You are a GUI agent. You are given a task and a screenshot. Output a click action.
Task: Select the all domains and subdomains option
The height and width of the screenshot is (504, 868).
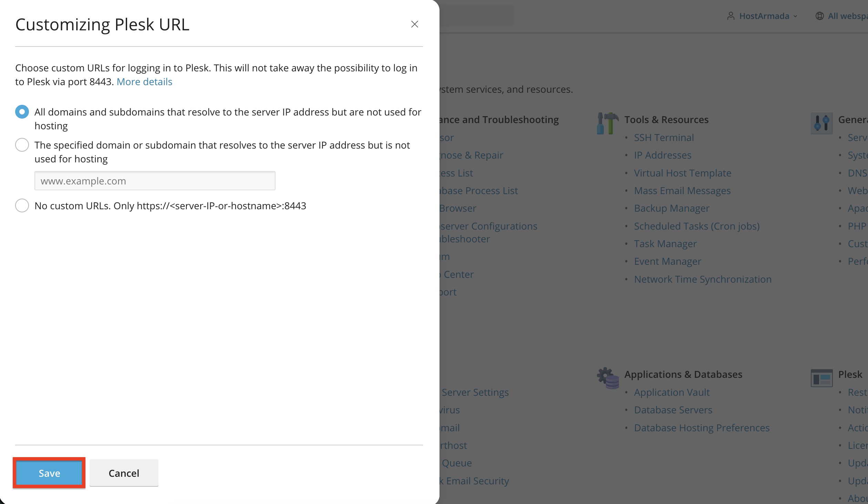point(22,112)
